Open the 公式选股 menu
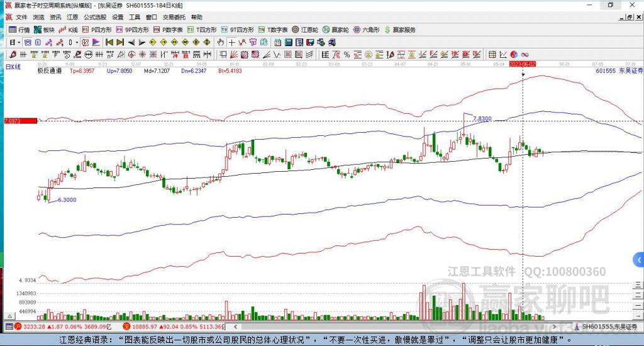Image resolution: width=644 pixels, height=346 pixels. point(95,17)
